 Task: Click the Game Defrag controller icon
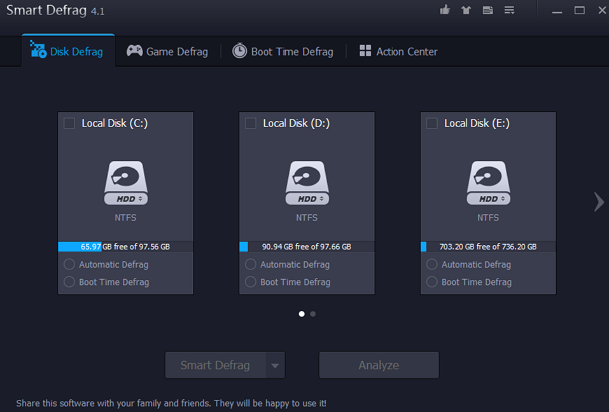(x=134, y=51)
